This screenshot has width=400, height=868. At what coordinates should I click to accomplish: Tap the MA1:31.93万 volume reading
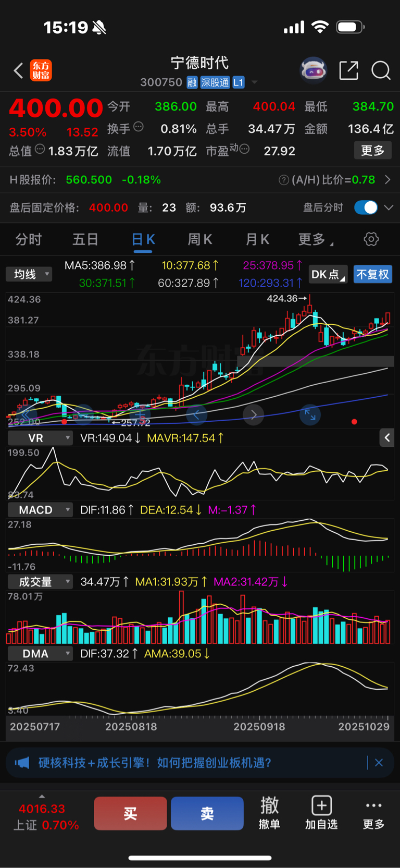pos(171,582)
